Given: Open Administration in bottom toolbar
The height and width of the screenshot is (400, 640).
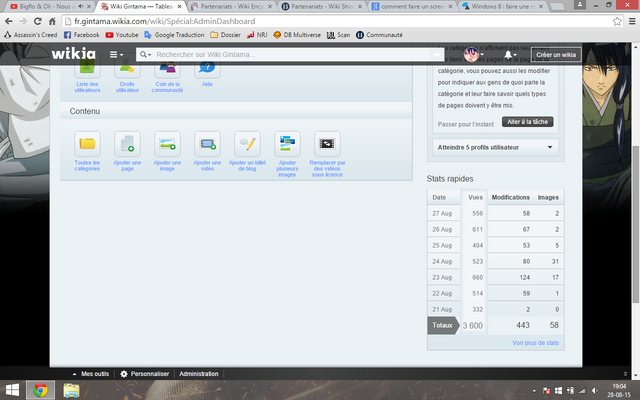Looking at the screenshot, I should point(199,374).
